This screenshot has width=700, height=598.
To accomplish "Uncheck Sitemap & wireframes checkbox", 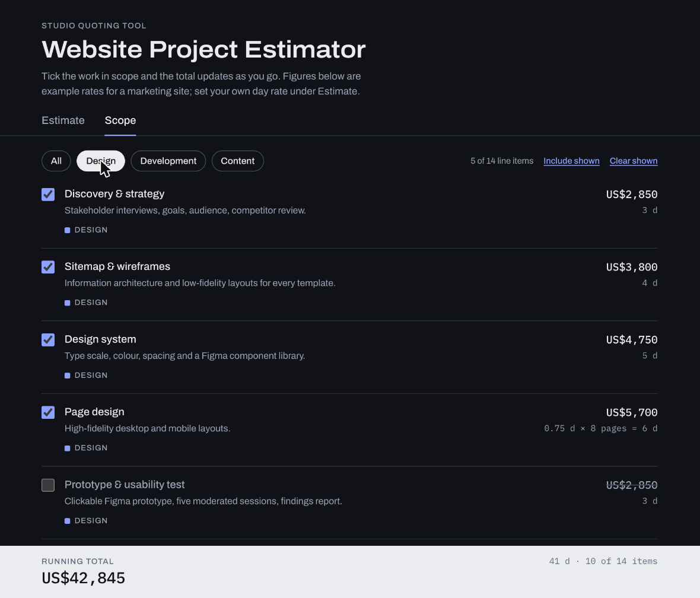I will 48,267.
